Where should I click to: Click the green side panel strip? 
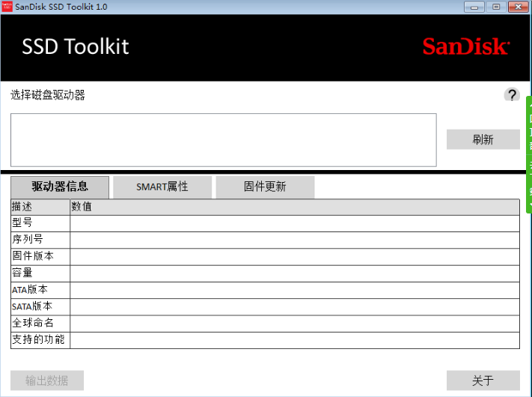529,154
